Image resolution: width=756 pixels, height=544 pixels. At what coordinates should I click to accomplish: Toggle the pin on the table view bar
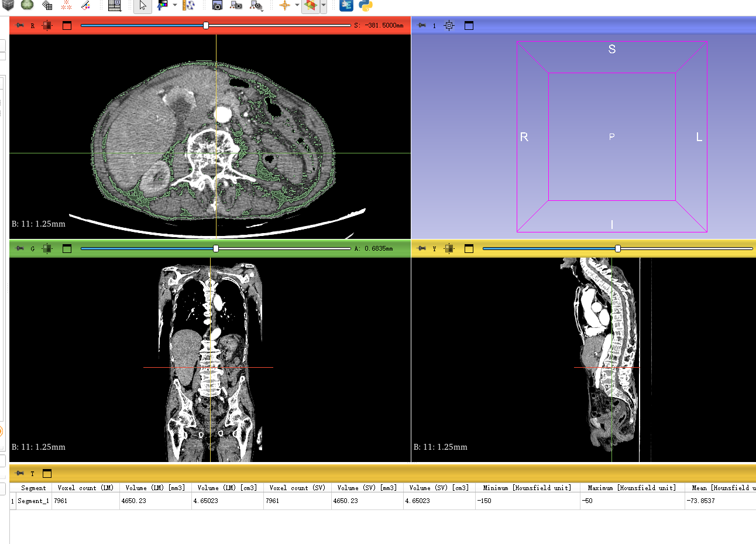click(x=20, y=474)
